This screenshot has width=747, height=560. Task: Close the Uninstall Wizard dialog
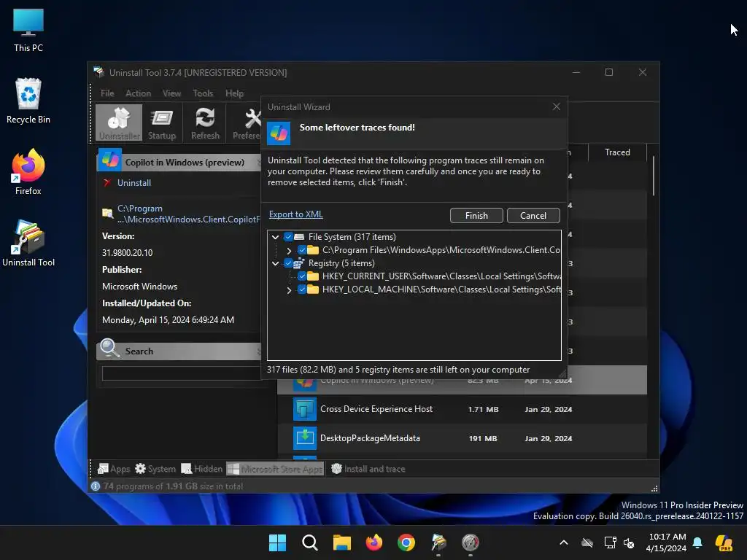coord(557,106)
